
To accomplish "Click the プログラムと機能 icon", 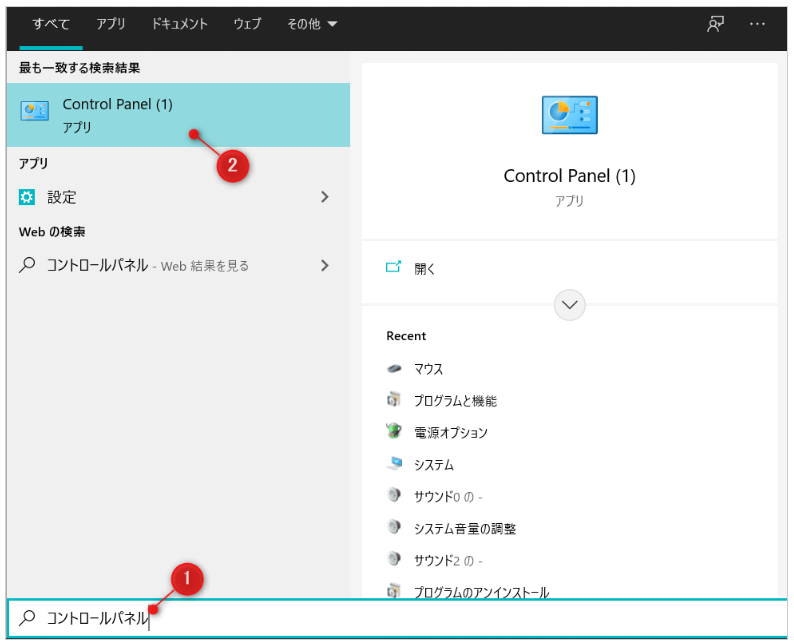I will point(394,400).
